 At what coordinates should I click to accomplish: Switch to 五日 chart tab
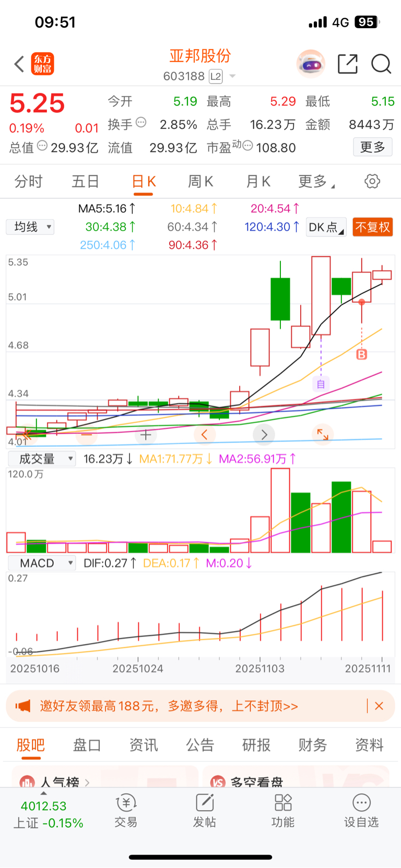86,182
